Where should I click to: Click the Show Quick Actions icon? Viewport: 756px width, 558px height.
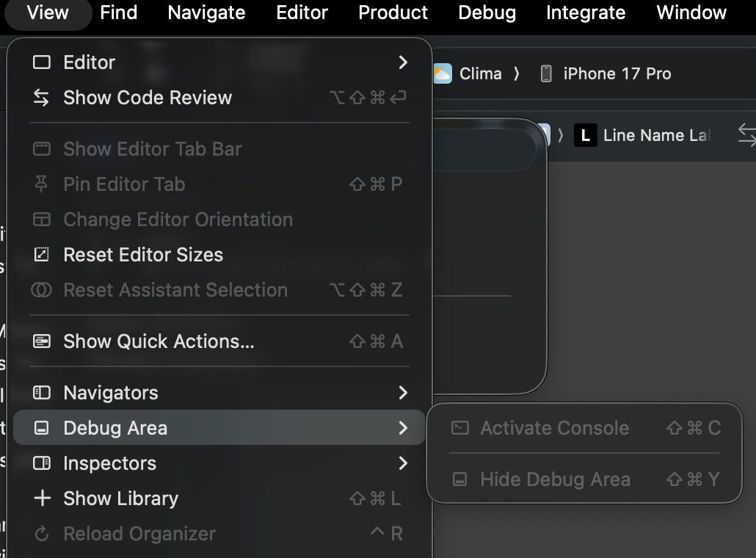[42, 341]
